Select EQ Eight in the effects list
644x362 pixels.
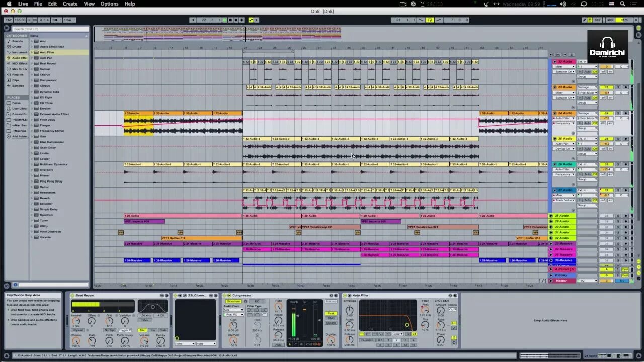[x=46, y=97]
